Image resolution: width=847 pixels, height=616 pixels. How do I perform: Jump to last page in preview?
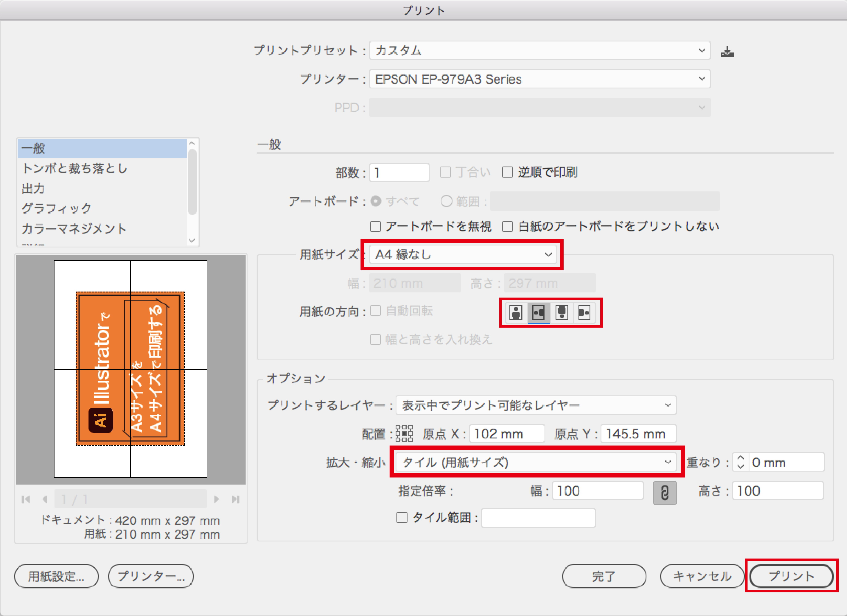click(x=235, y=499)
